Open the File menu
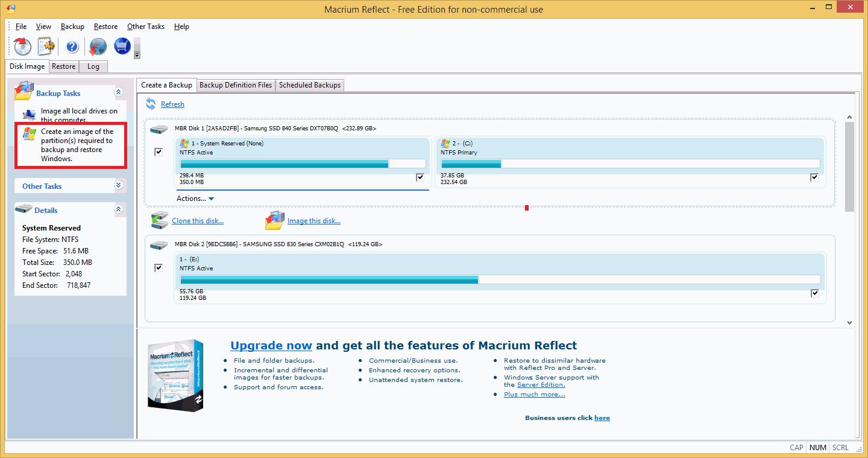This screenshot has width=868, height=458. 21,27
